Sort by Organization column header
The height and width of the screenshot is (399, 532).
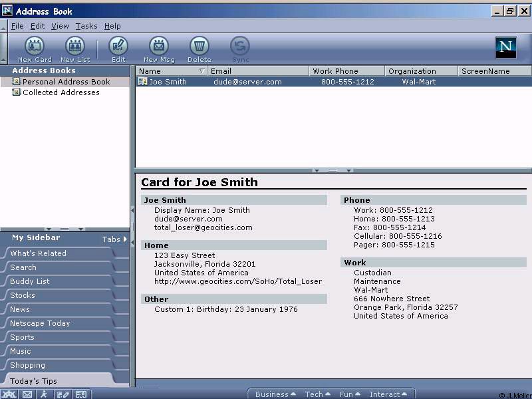(422, 71)
